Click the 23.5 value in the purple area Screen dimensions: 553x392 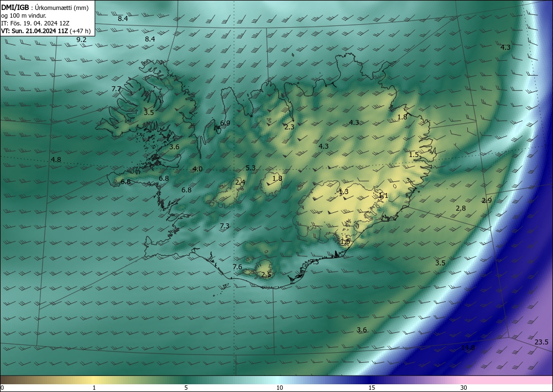click(x=541, y=342)
